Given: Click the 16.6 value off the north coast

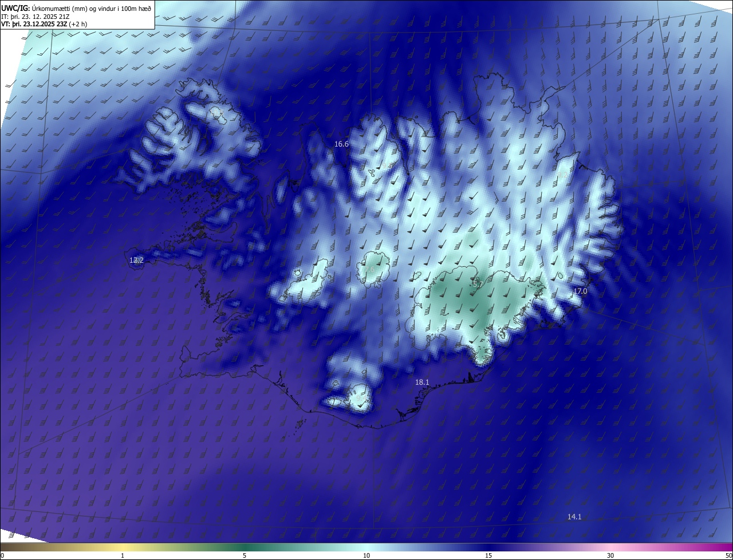Looking at the screenshot, I should [x=341, y=144].
